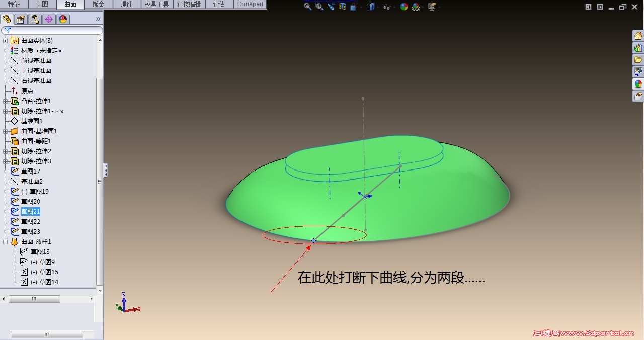Open SolidWorks Resources home icon in task pane

[x=638, y=36]
